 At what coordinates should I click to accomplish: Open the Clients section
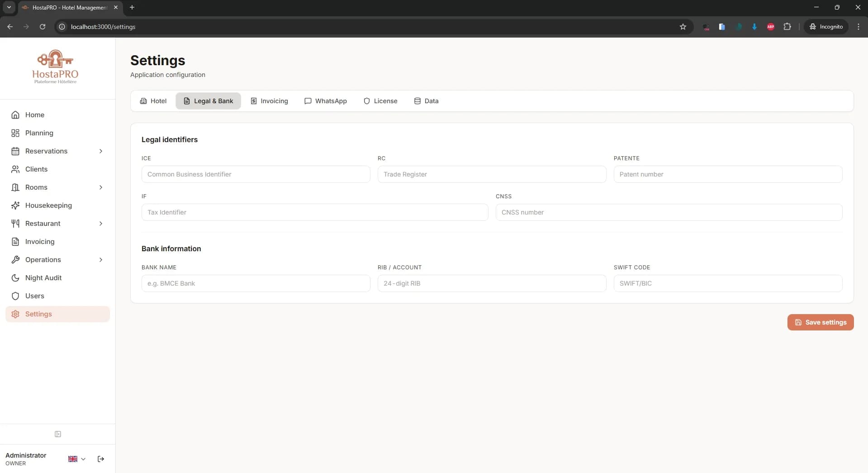coord(35,169)
